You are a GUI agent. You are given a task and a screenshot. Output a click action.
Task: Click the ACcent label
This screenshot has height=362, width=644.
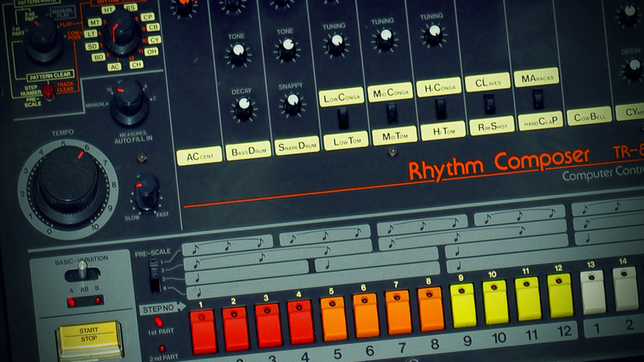click(200, 156)
